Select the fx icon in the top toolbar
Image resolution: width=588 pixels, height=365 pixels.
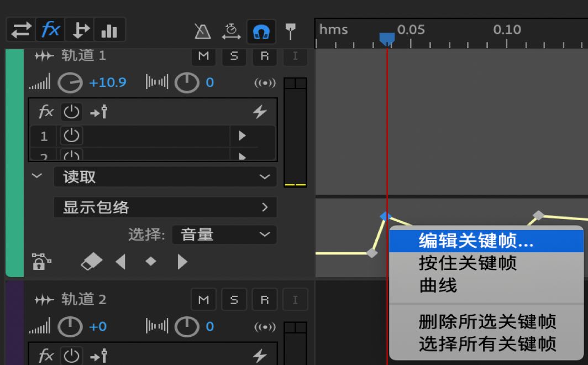pos(50,29)
